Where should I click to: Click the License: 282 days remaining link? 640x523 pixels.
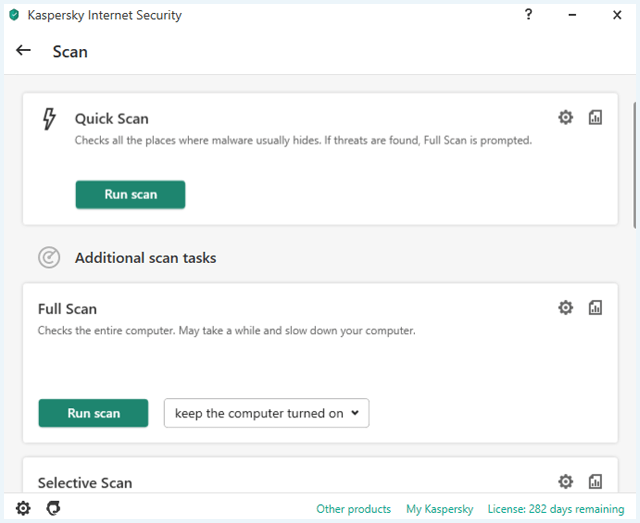[x=556, y=509]
